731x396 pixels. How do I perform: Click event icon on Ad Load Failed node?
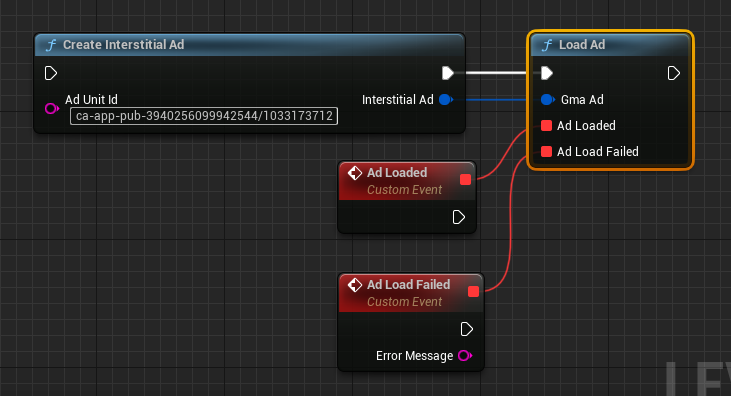tap(354, 285)
